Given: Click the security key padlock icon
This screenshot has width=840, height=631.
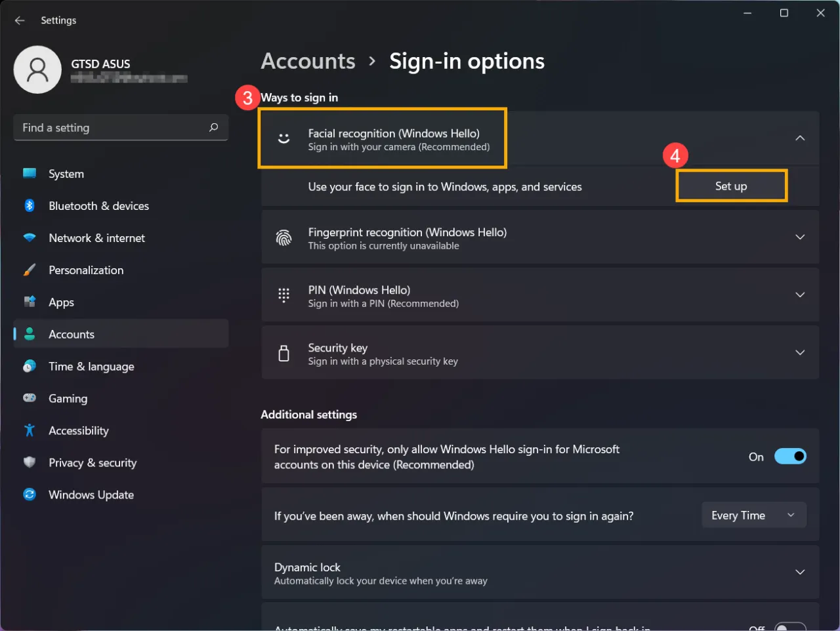Looking at the screenshot, I should pos(283,353).
